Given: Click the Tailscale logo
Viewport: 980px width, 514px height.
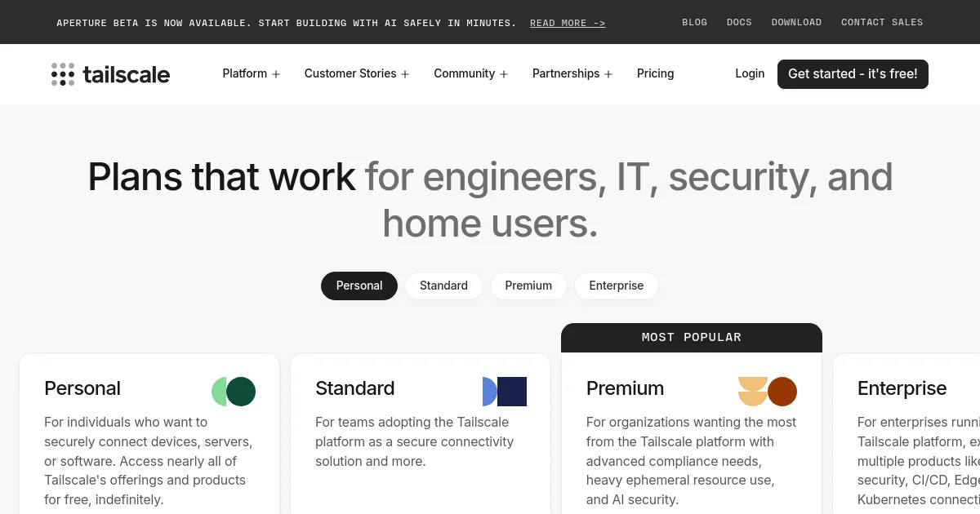Looking at the screenshot, I should click(110, 74).
